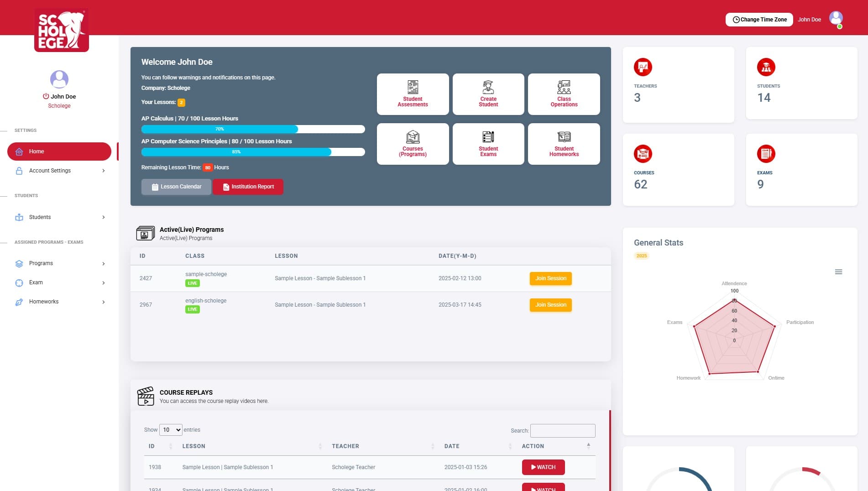
Task: Open the user avatar in the top bar
Action: click(836, 19)
